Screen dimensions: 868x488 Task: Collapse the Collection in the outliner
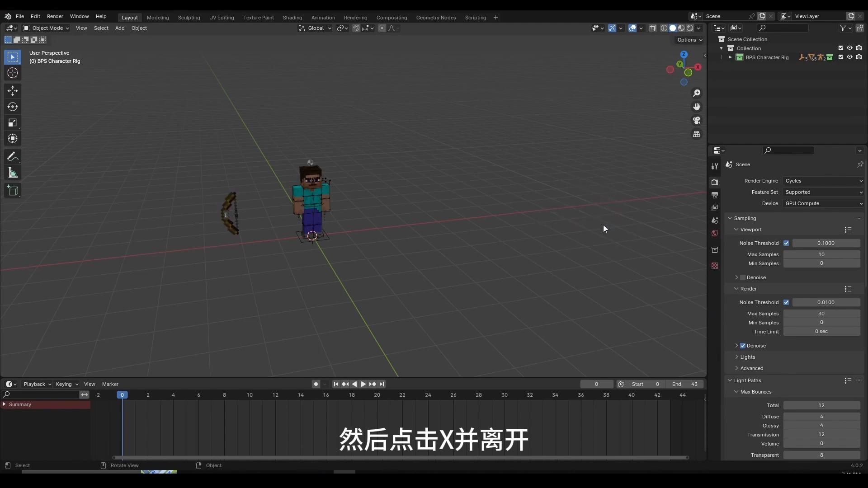[x=722, y=48]
